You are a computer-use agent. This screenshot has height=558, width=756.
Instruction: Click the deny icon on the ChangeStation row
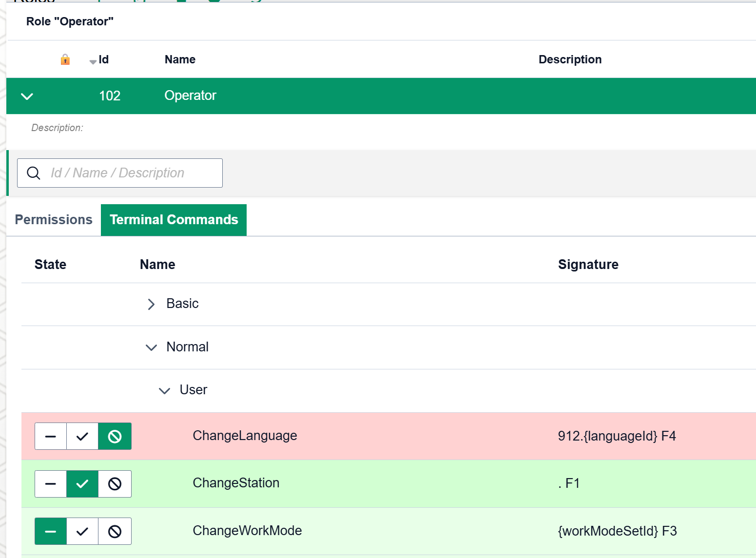tap(115, 484)
